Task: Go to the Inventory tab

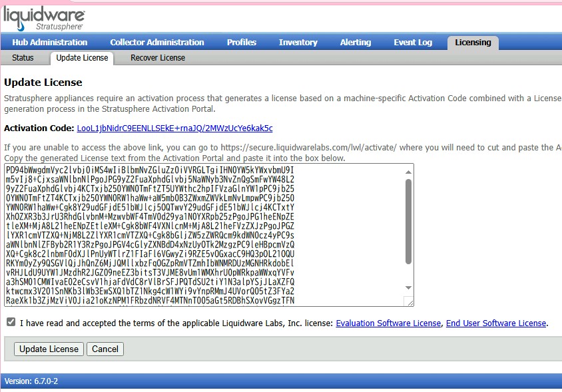Action: (x=298, y=43)
